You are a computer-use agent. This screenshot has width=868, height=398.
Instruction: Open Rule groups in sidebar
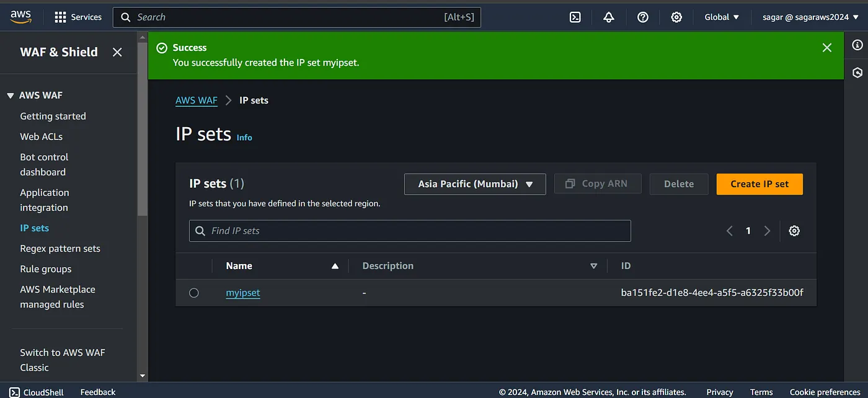(46, 269)
